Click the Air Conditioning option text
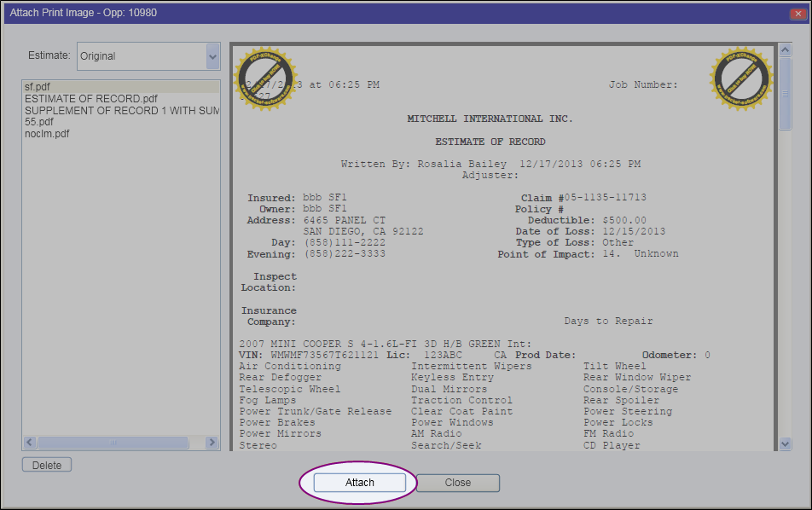 [x=290, y=366]
